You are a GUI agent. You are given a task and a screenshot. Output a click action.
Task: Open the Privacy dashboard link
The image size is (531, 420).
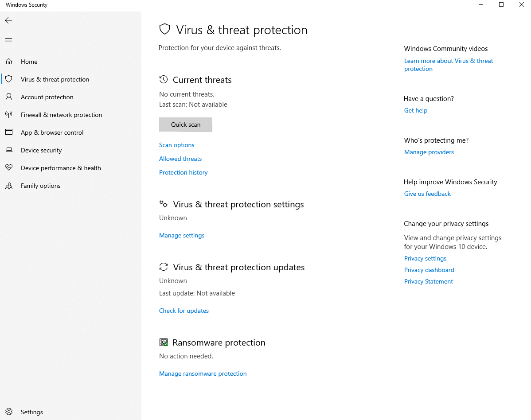click(x=429, y=270)
